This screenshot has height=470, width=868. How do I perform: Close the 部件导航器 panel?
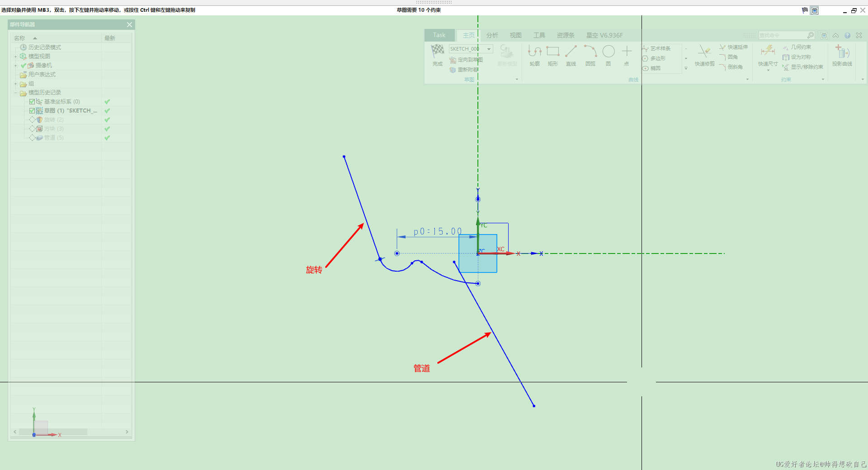coord(129,24)
